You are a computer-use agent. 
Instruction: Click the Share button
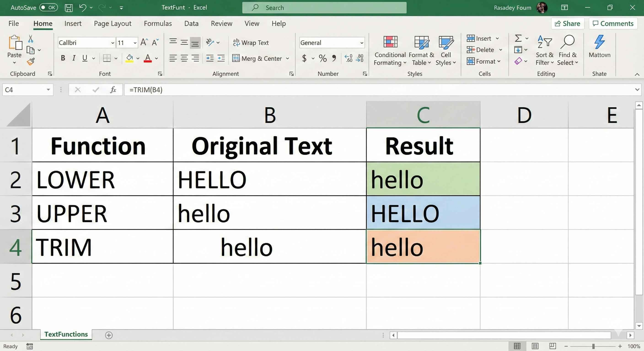coord(567,24)
